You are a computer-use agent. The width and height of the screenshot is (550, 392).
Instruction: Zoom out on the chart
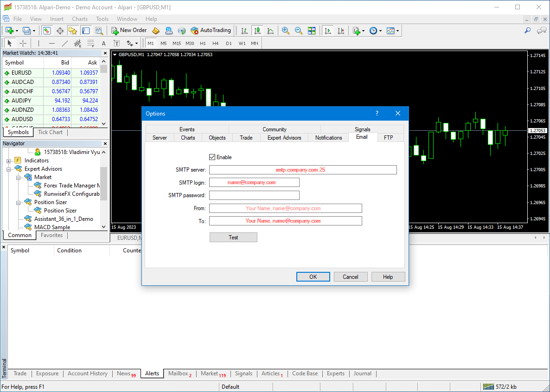tap(299, 31)
